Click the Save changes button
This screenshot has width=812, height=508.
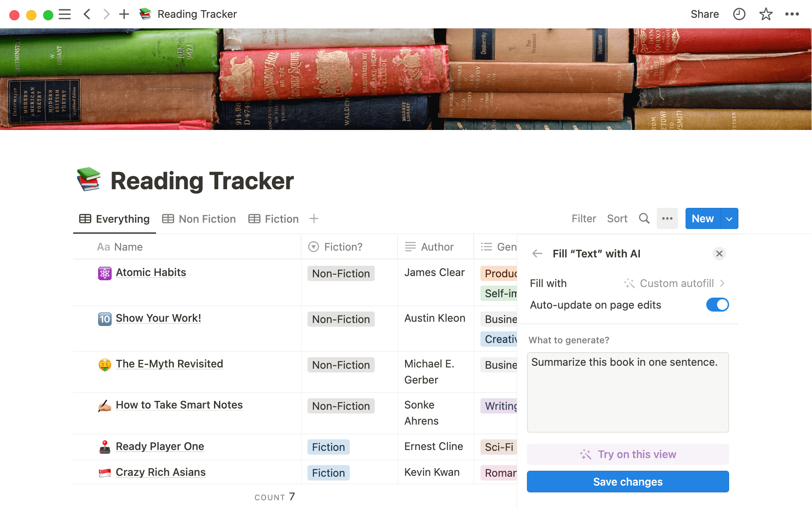point(628,481)
